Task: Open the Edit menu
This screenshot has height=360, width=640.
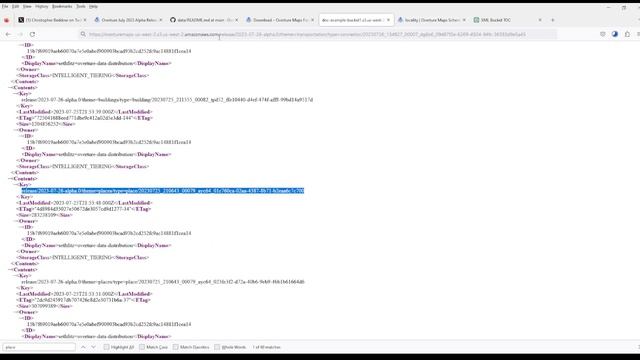Action: [16, 7]
